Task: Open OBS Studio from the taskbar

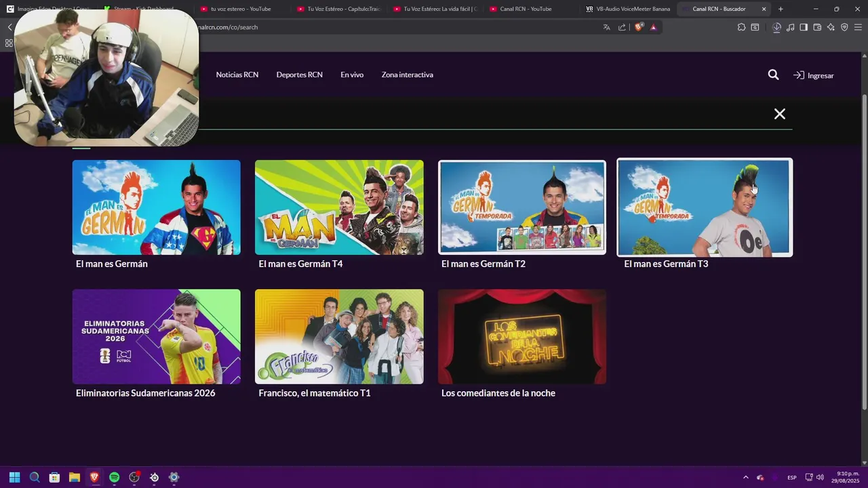Action: (134, 477)
